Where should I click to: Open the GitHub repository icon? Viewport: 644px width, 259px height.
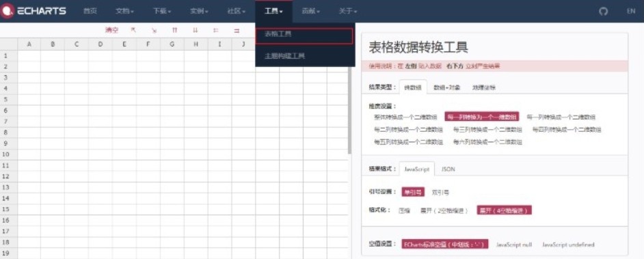coord(603,11)
